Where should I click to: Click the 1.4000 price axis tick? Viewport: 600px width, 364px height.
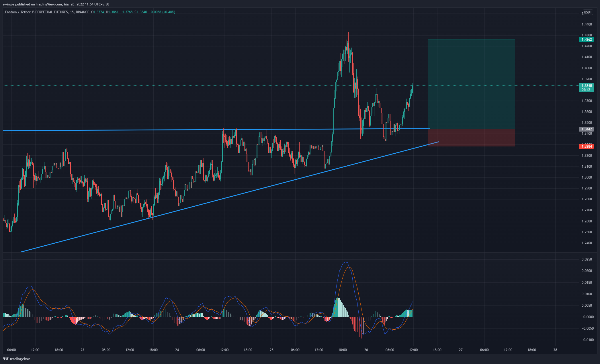(586, 68)
